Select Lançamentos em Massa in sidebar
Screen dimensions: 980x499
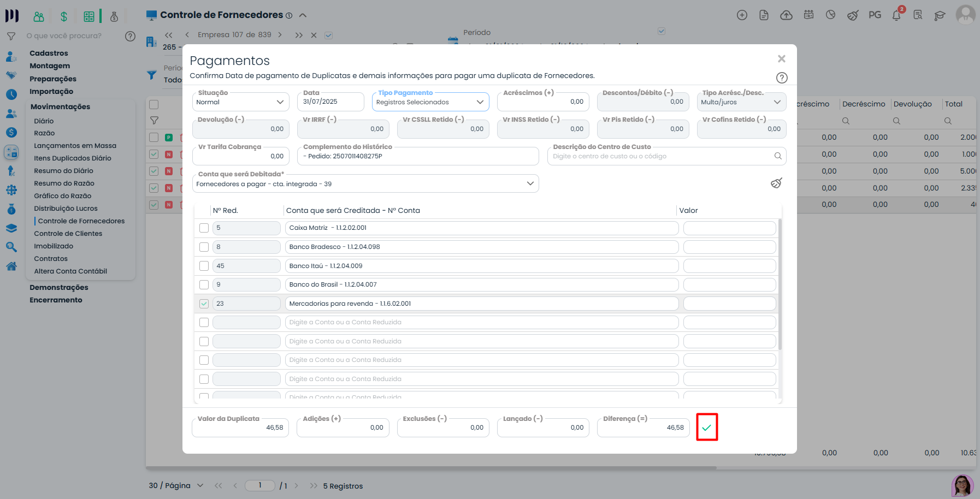point(75,146)
